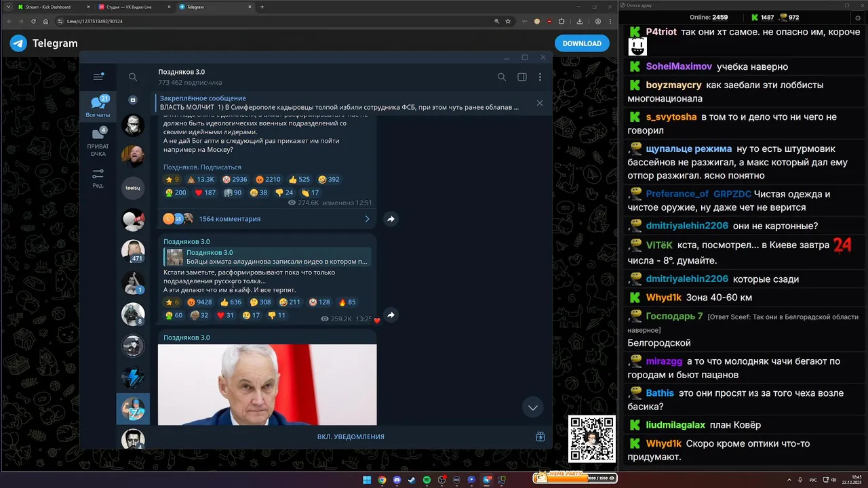Open the chat with the 471 unread badge
The image size is (868, 488).
[x=133, y=251]
